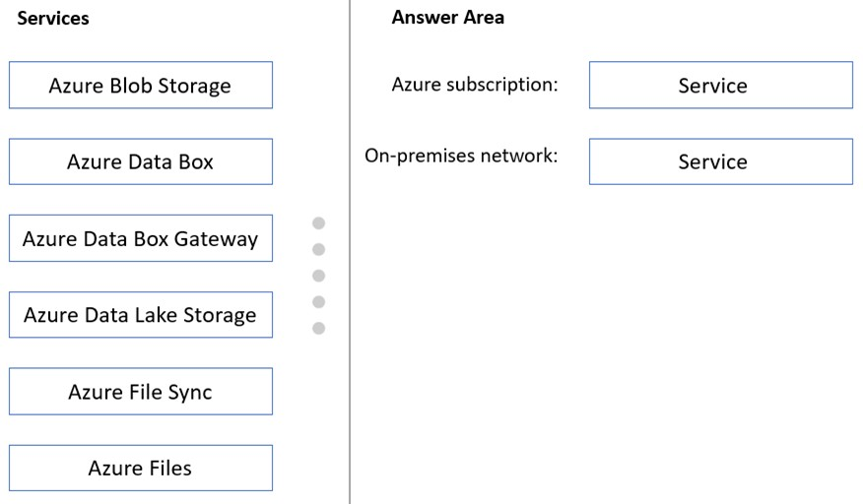Click the On-premises network label

[461, 156]
